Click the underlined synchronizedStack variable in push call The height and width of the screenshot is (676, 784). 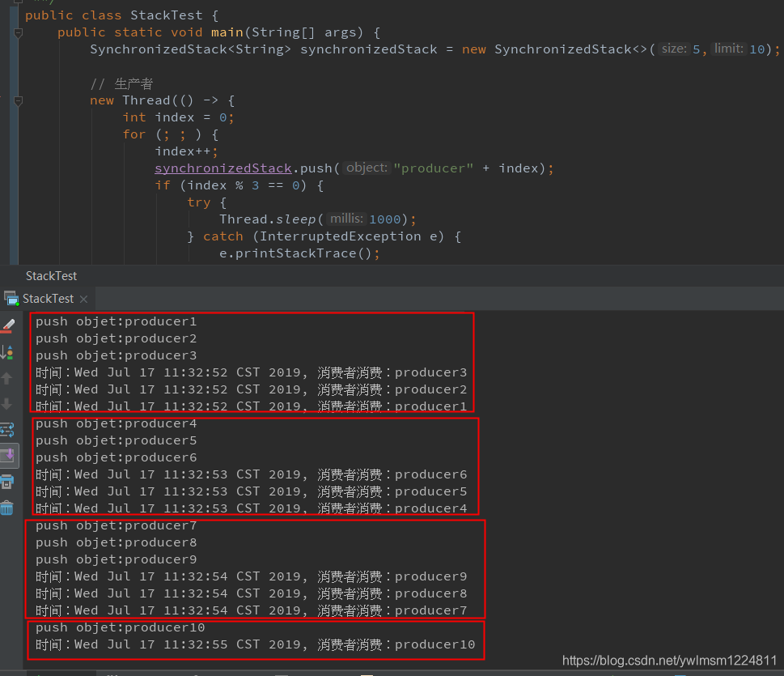click(223, 168)
